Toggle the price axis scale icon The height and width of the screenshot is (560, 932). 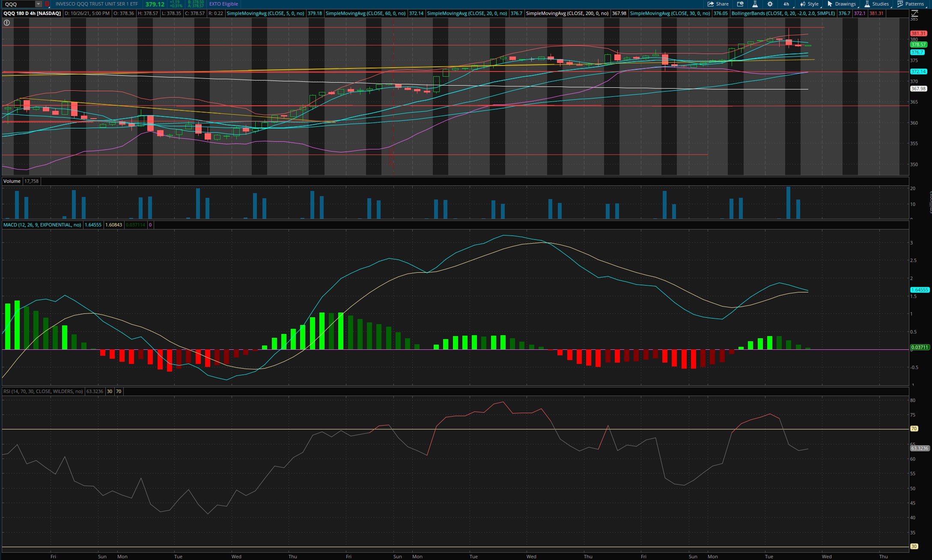915,13
